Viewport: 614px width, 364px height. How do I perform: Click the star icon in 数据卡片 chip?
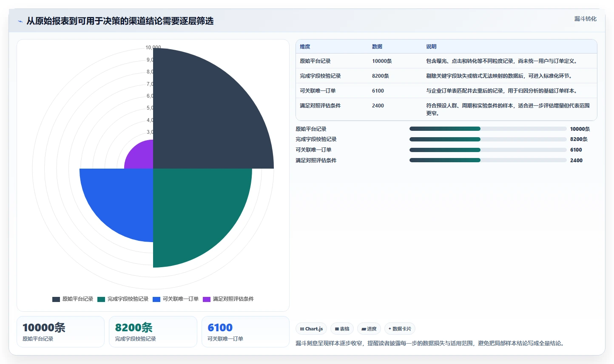(x=389, y=329)
